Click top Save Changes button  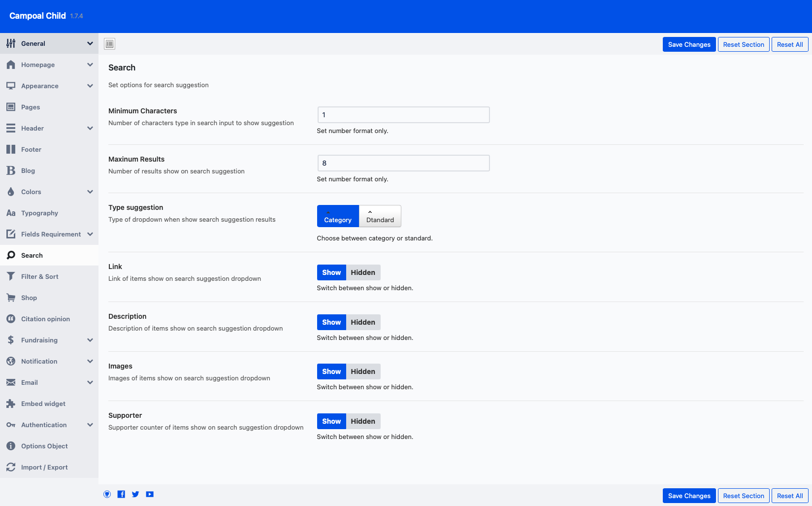[689, 44]
